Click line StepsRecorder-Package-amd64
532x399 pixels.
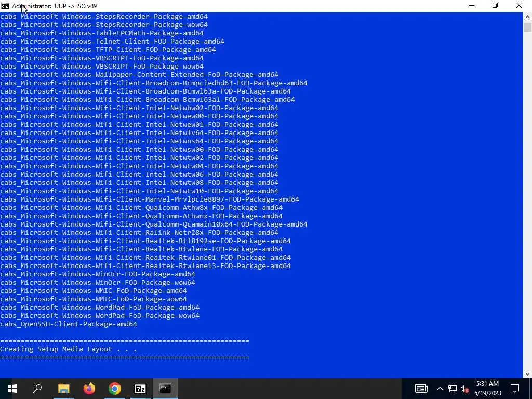(104, 16)
